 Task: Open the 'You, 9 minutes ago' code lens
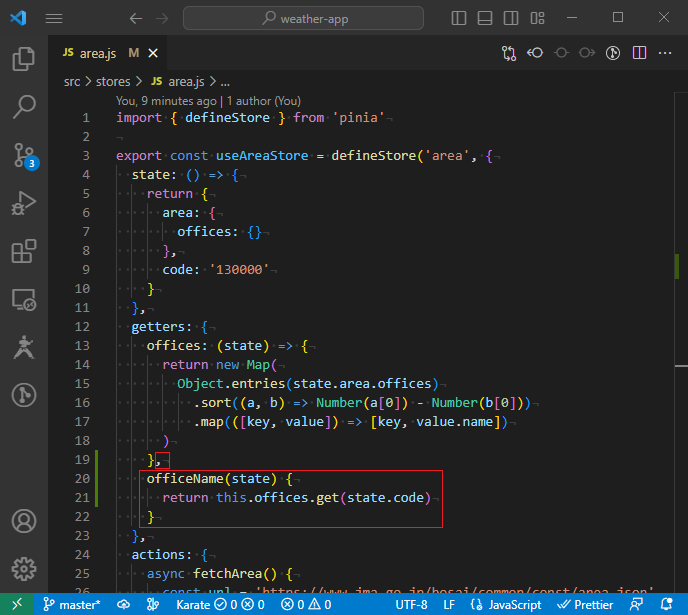point(166,101)
